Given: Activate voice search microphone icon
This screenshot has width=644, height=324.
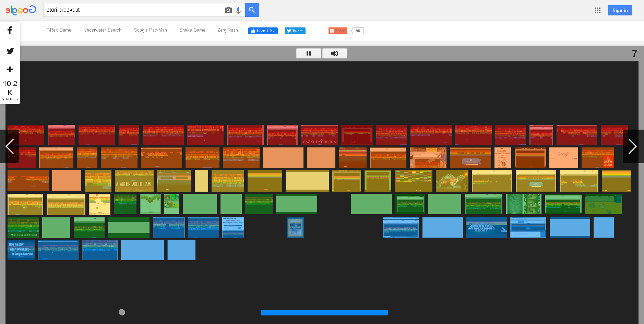Looking at the screenshot, I should [x=238, y=10].
